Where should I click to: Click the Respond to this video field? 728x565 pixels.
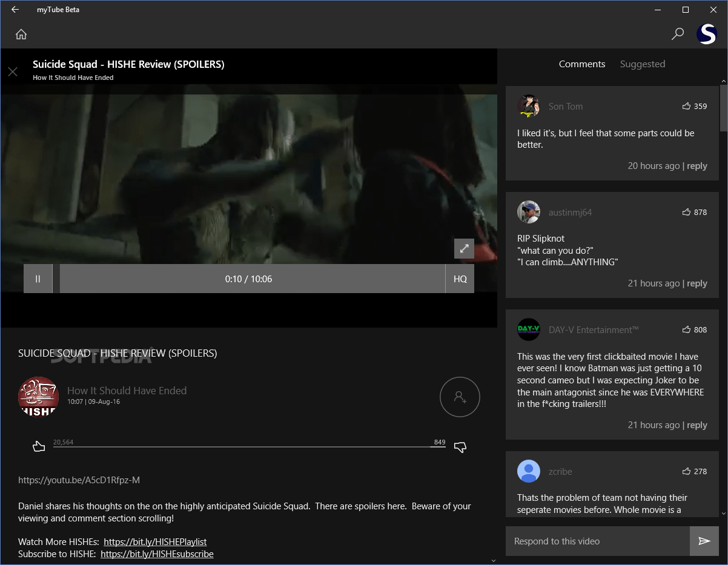597,541
